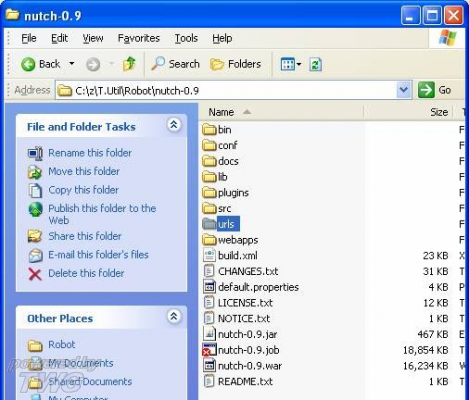The image size is (469, 400).
Task: Select the nutch-0.9.job file
Action: pos(241,350)
